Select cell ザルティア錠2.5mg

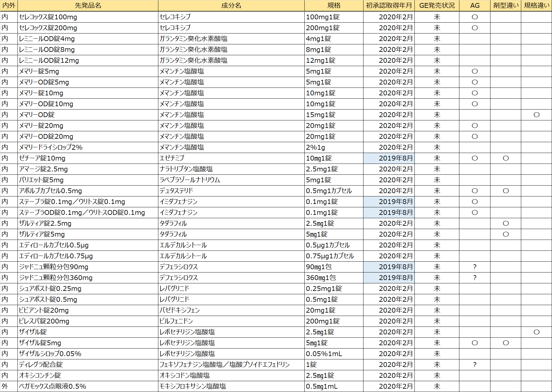click(x=88, y=223)
